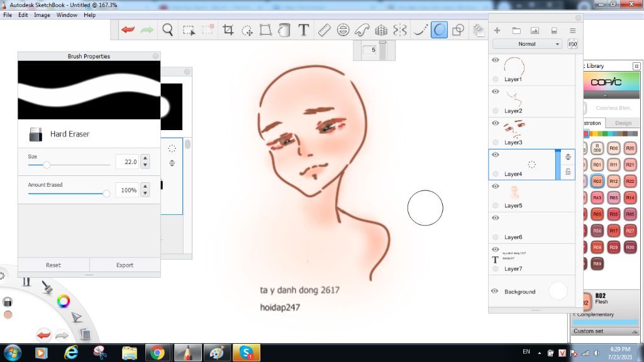Open the Image menu
Viewport: 644px width, 362px height.
[x=42, y=15]
